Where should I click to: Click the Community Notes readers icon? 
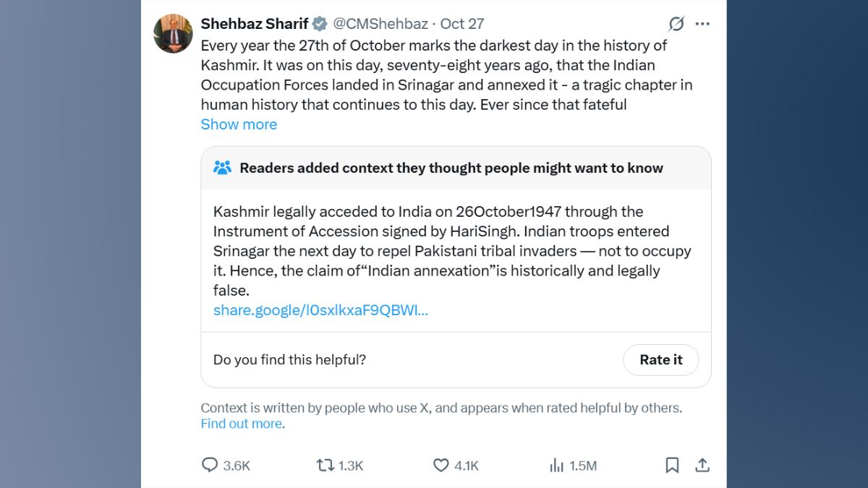224,167
